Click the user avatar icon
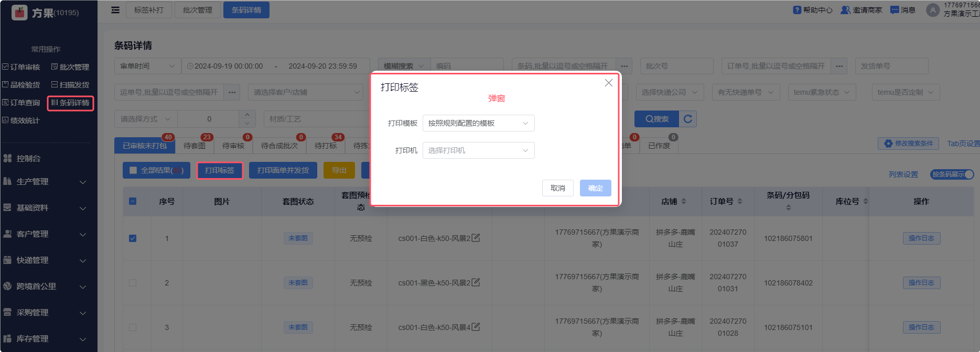The height and width of the screenshot is (352, 980). coord(933,10)
